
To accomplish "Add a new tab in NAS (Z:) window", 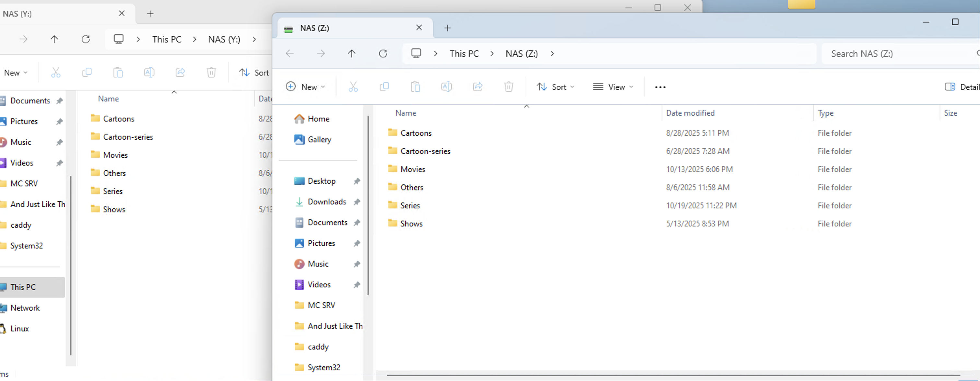I will pos(448,28).
